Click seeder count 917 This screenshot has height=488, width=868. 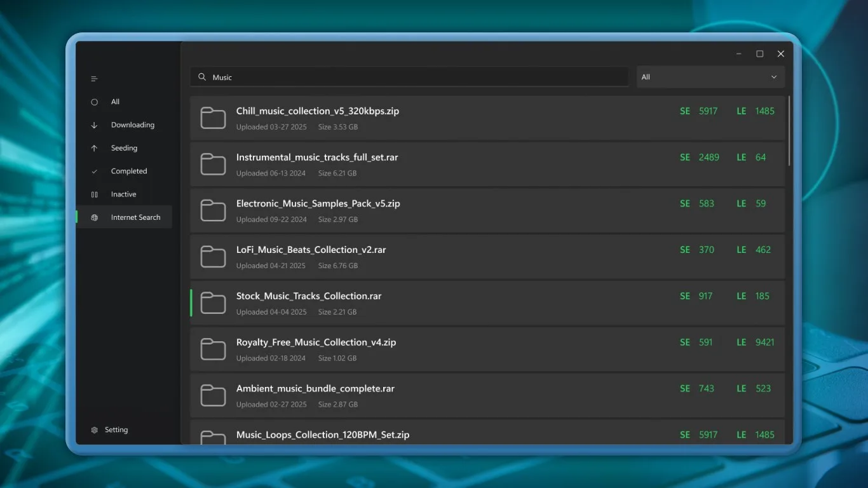(x=706, y=296)
